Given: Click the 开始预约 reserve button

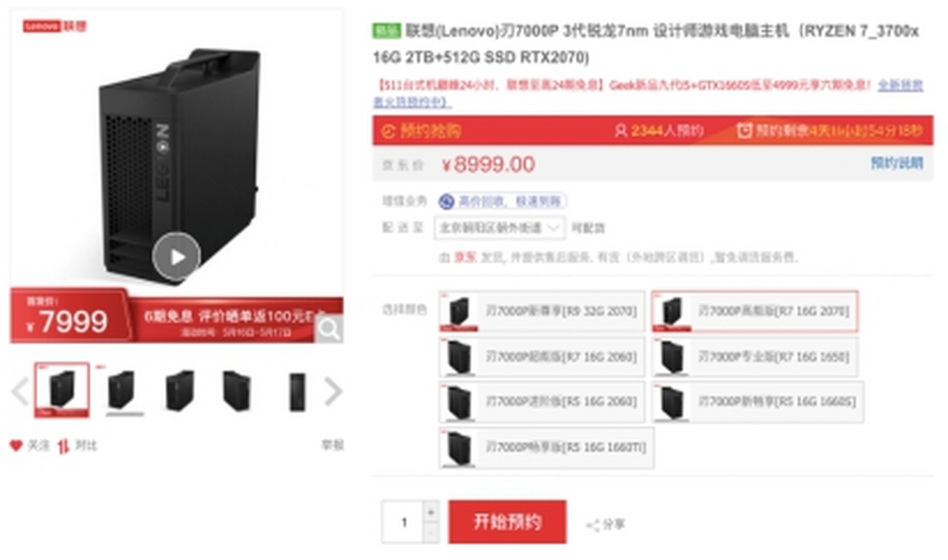Looking at the screenshot, I should pos(507,521).
